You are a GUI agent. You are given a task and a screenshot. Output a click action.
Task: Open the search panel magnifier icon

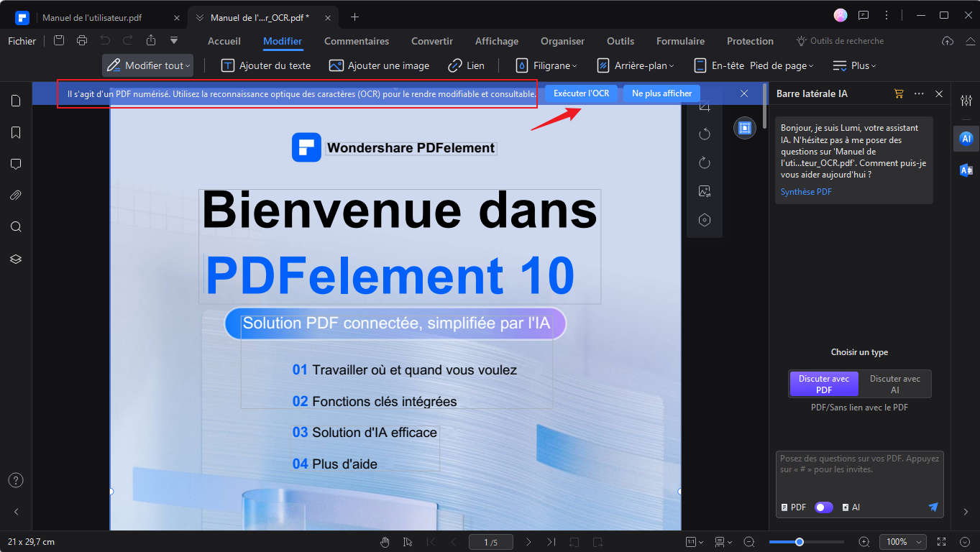tap(16, 226)
